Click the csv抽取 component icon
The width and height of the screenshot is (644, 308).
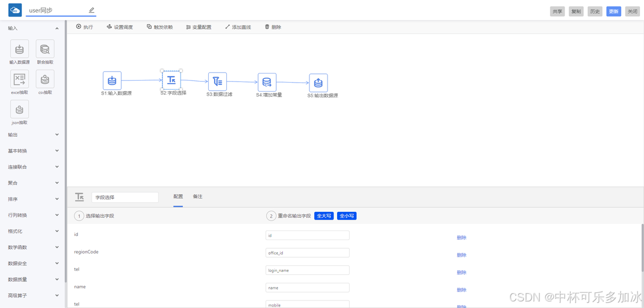tap(45, 80)
